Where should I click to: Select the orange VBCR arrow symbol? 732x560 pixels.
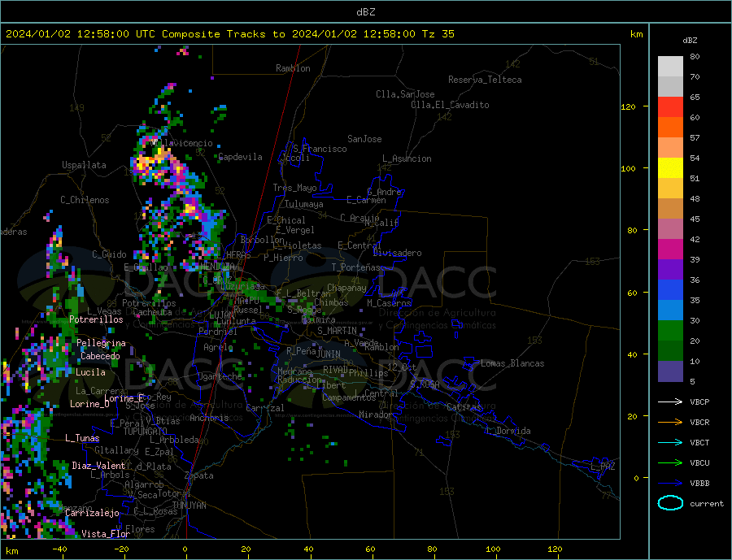pyautogui.click(x=670, y=423)
